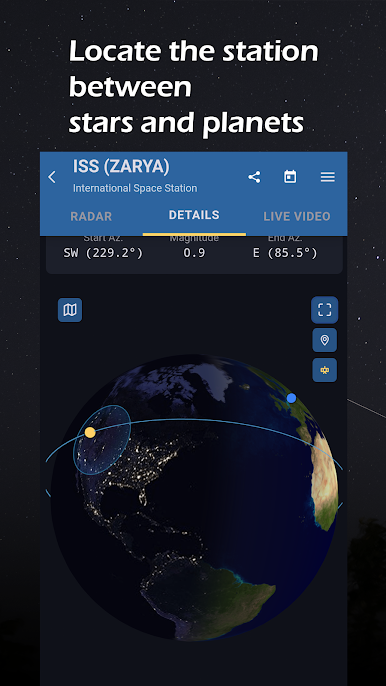Click the Magnitude 0.9 value
The width and height of the screenshot is (386, 686).
point(194,253)
